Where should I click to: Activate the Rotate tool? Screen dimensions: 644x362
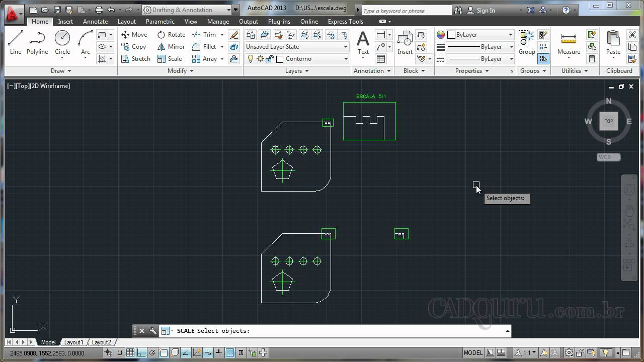(x=171, y=35)
